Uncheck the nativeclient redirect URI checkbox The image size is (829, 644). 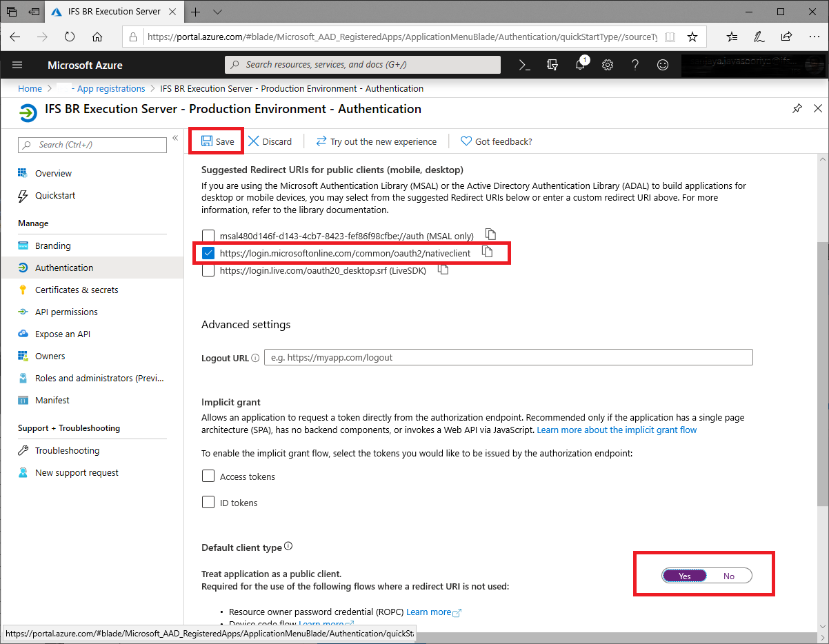pyautogui.click(x=208, y=254)
